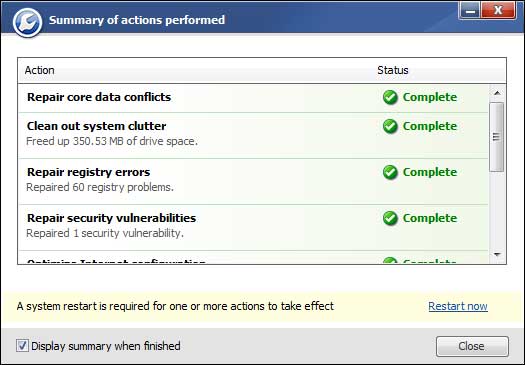Click the vertical scrollbar thumb

[497, 137]
